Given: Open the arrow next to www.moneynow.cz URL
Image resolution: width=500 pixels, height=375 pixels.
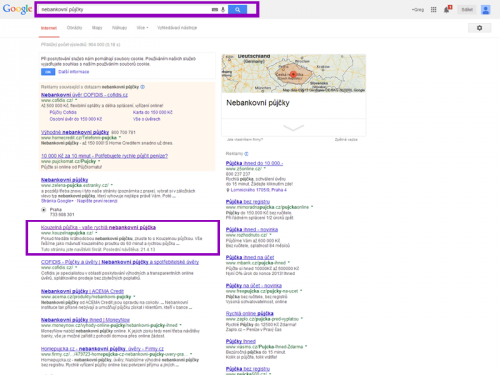Looking at the screenshot, I should [x=180, y=325].
